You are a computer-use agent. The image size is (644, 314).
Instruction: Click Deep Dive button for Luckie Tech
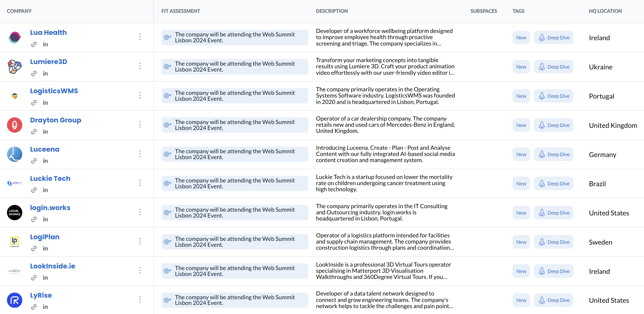554,184
